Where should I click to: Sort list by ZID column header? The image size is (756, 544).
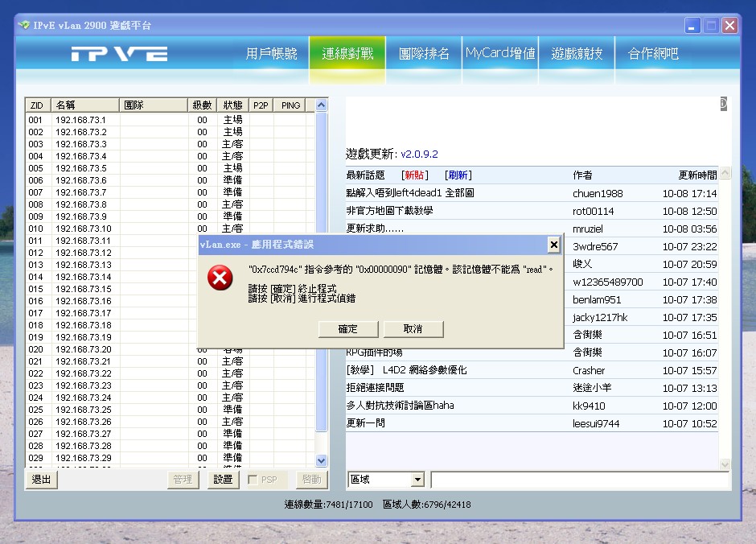pos(38,105)
